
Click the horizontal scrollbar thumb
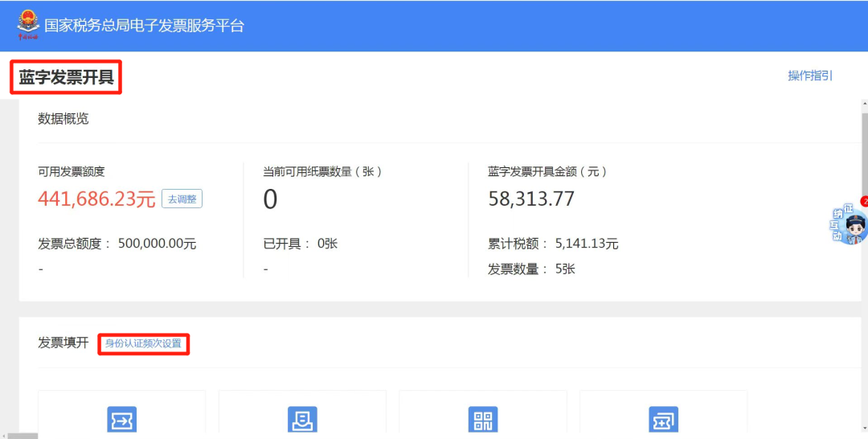click(23, 437)
